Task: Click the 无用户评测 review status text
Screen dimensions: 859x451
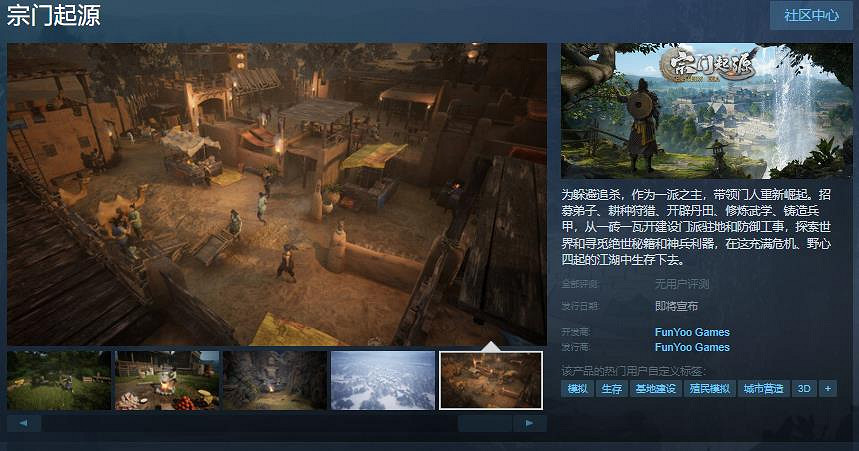Action: [x=682, y=284]
